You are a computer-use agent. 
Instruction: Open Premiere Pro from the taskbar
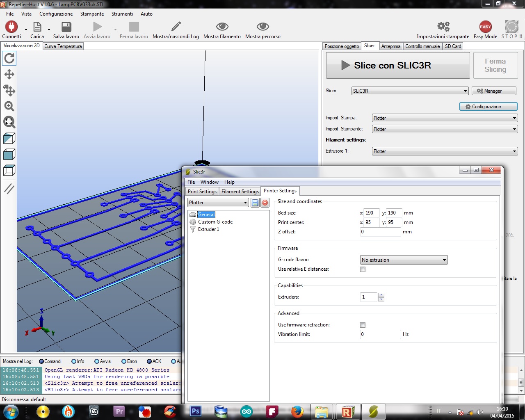pyautogui.click(x=119, y=411)
